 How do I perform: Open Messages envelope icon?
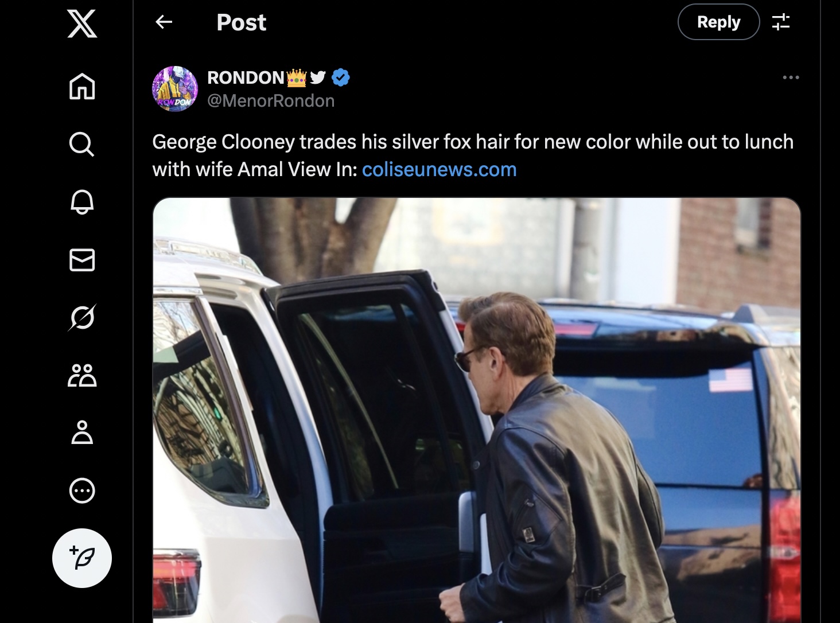pyautogui.click(x=82, y=260)
